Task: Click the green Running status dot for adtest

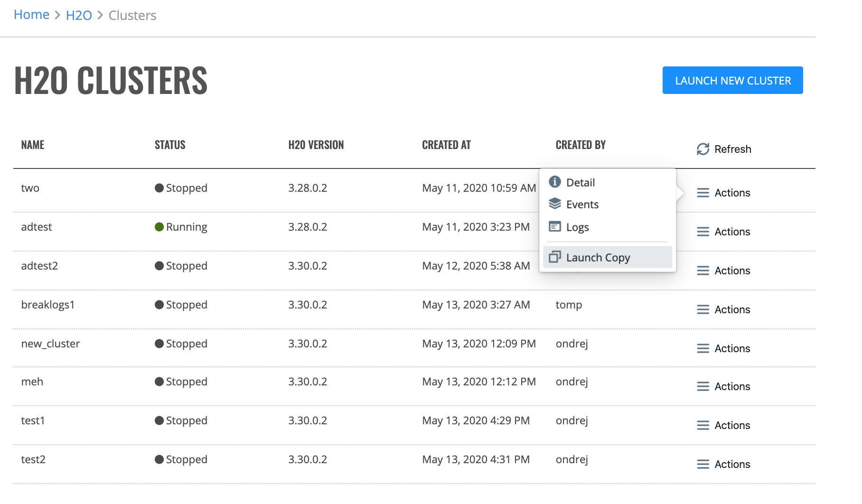Action: click(x=159, y=227)
